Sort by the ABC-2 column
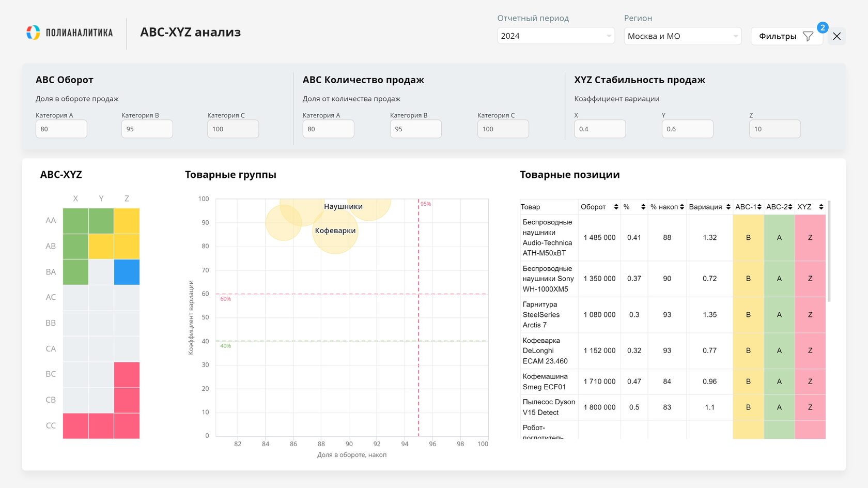Image resolution: width=868 pixels, height=488 pixels. (x=789, y=206)
